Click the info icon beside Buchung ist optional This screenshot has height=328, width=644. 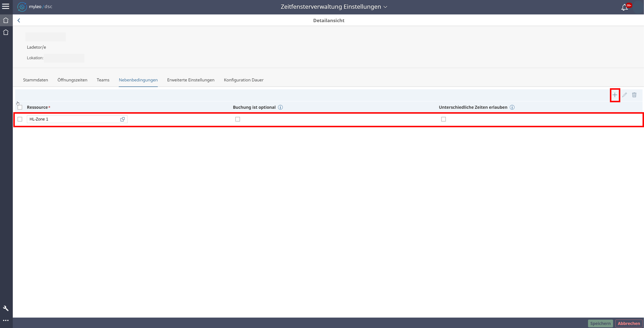[x=280, y=107]
